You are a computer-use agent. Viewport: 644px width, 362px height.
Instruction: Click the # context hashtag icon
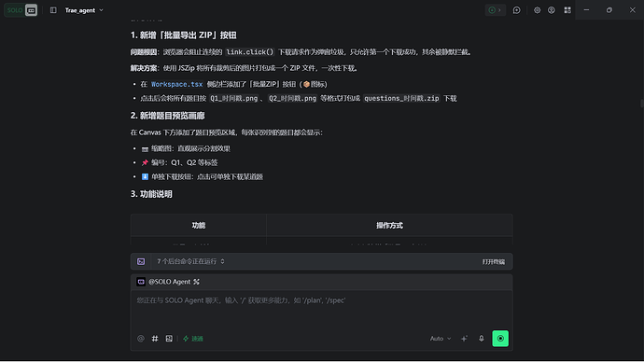click(155, 339)
